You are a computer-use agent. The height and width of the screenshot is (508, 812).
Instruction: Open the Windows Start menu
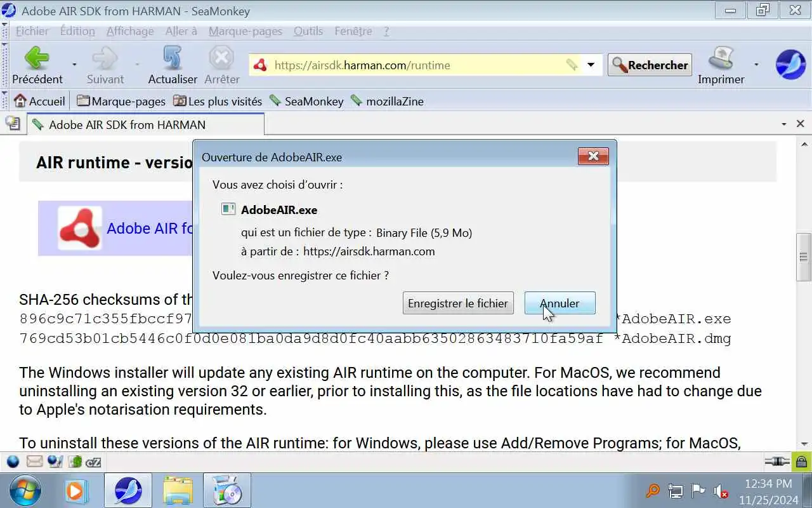pyautogui.click(x=25, y=491)
